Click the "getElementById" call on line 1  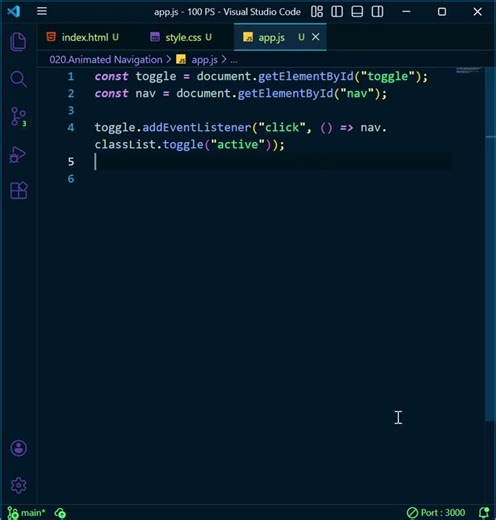tap(306, 76)
